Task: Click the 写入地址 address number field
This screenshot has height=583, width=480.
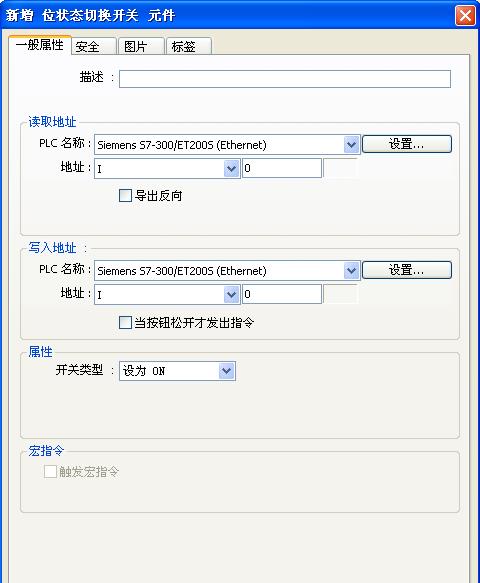Action: (x=282, y=294)
